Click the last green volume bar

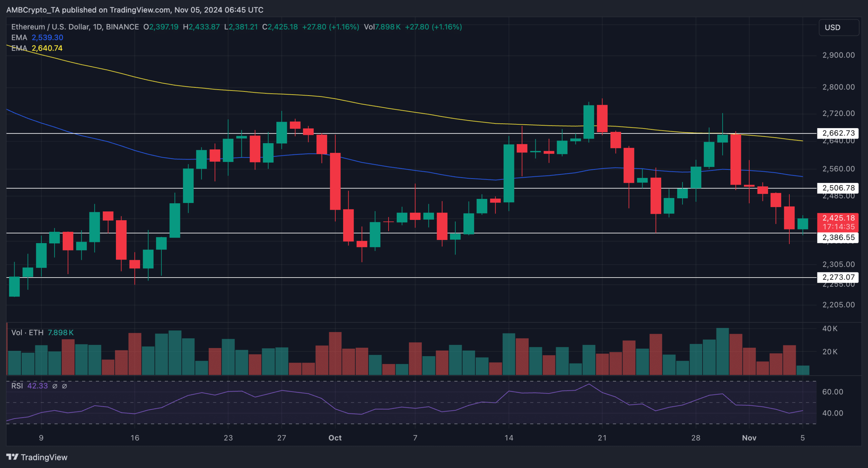click(x=803, y=370)
